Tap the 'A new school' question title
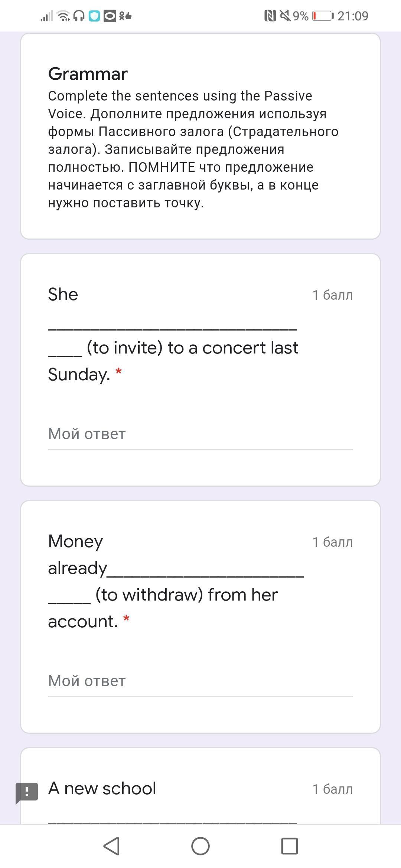401x868 pixels. (x=102, y=788)
